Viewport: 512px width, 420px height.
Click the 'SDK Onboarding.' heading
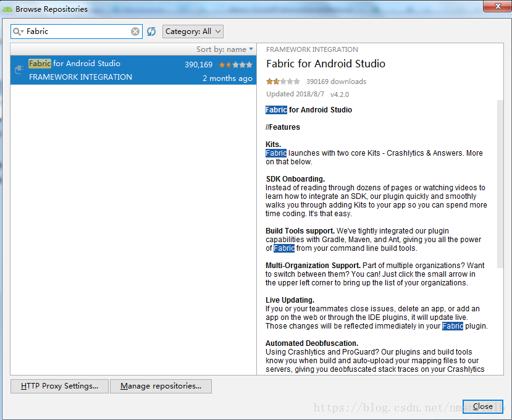click(x=295, y=179)
